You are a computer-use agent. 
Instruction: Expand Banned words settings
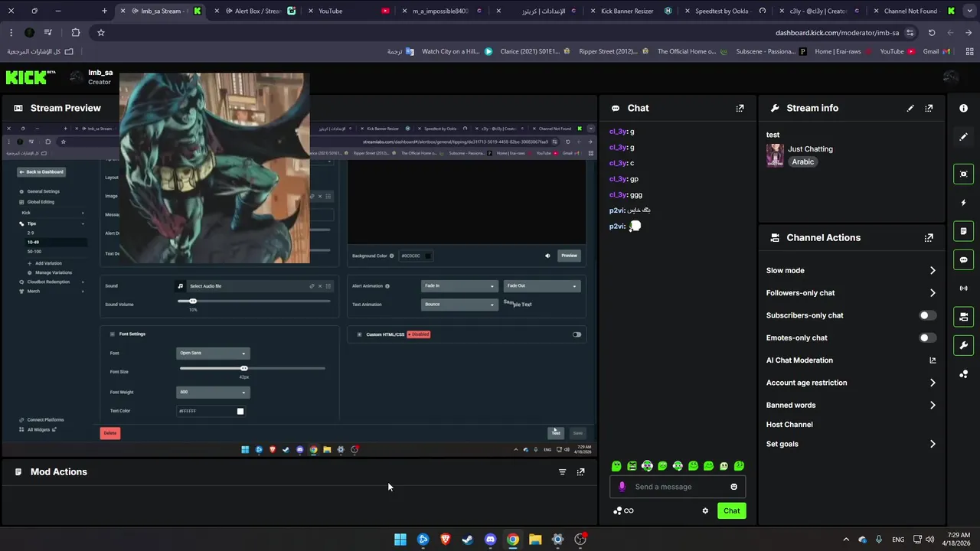click(851, 405)
